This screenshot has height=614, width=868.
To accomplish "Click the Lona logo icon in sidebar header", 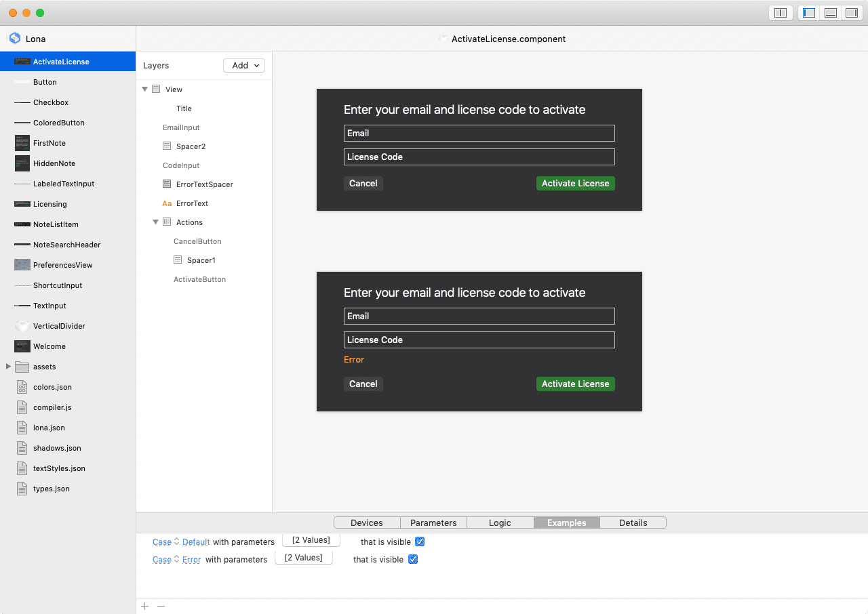I will coord(15,39).
